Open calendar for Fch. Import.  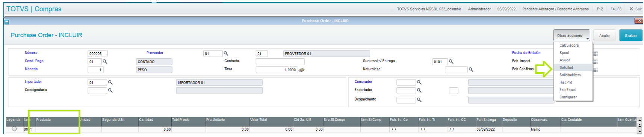click(x=595, y=62)
